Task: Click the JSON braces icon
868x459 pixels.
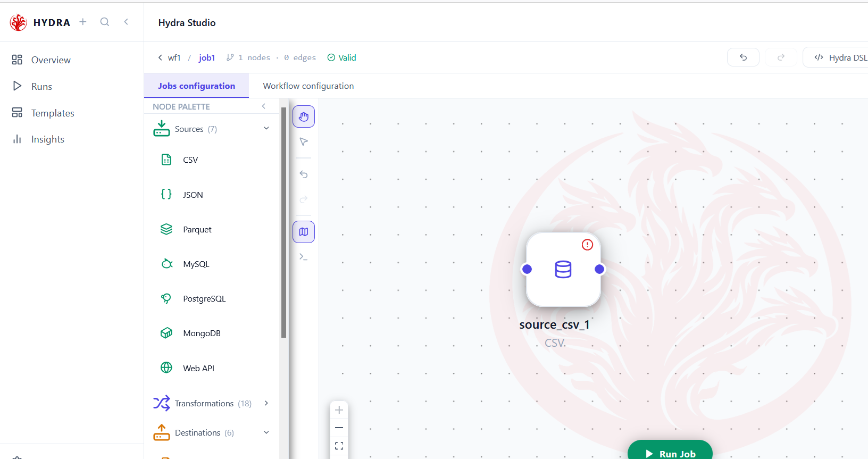Action: 166,194
